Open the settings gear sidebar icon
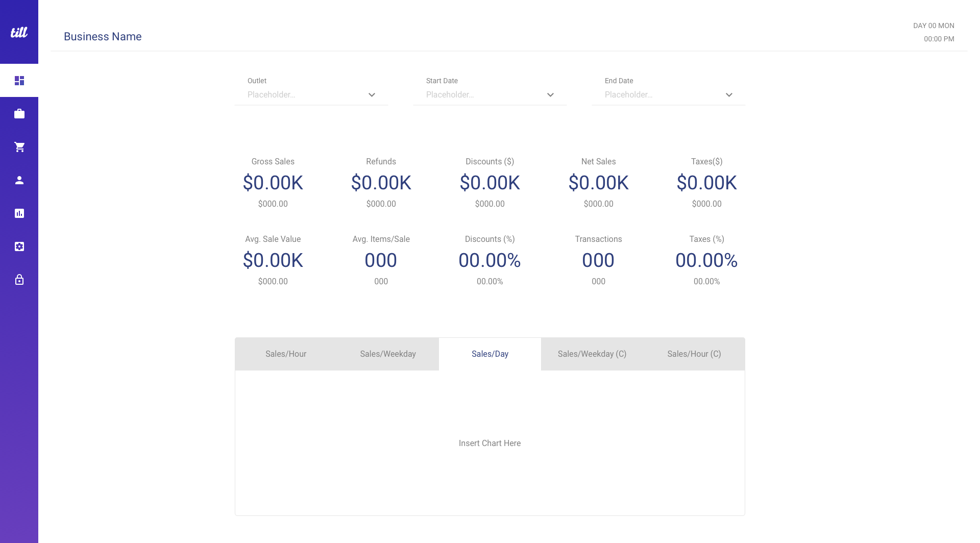Viewport: 980px width, 543px height. click(19, 246)
